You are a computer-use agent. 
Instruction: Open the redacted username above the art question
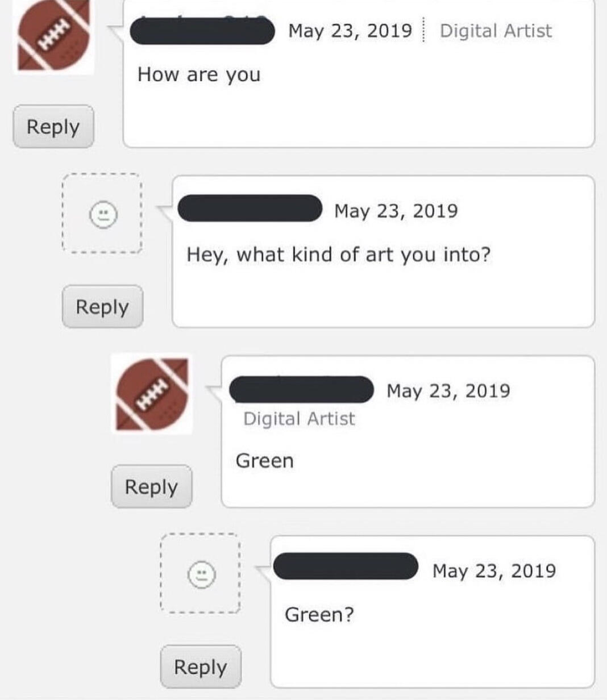[x=250, y=209]
